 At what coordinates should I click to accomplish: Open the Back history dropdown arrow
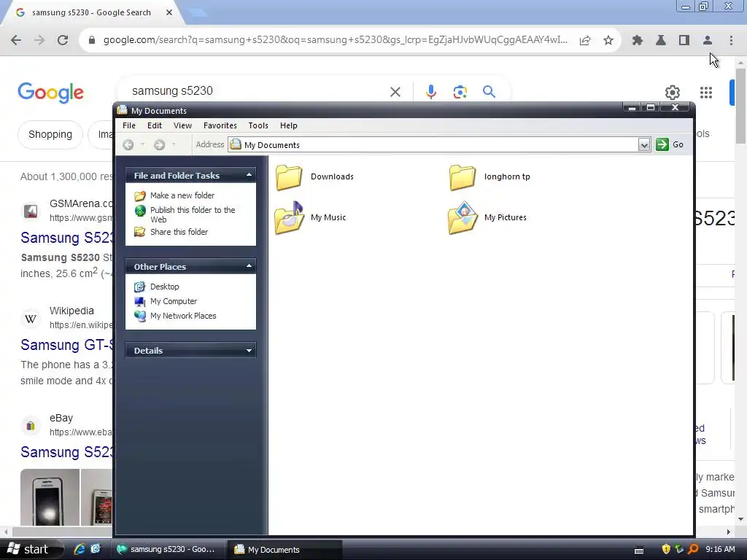(x=142, y=145)
